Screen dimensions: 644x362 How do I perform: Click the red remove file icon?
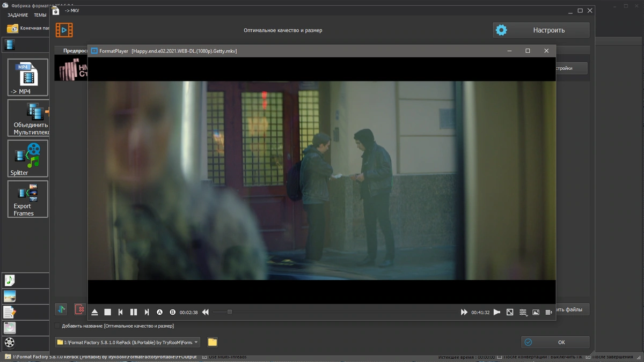pyautogui.click(x=79, y=309)
